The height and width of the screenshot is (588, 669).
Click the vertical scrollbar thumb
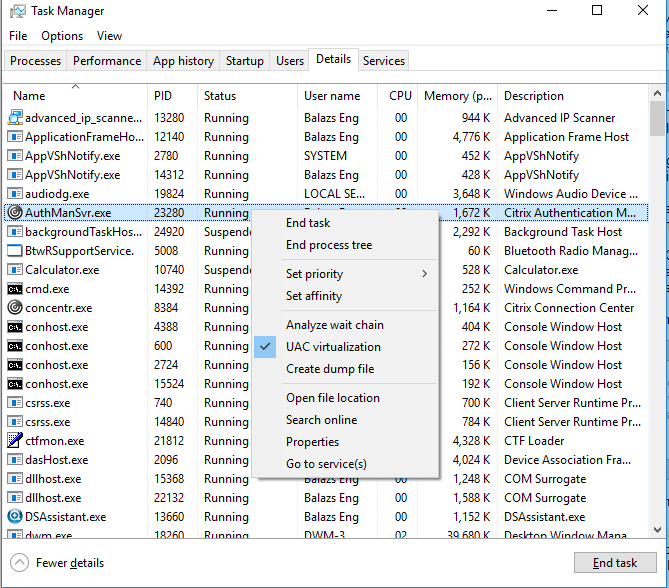pyautogui.click(x=657, y=118)
